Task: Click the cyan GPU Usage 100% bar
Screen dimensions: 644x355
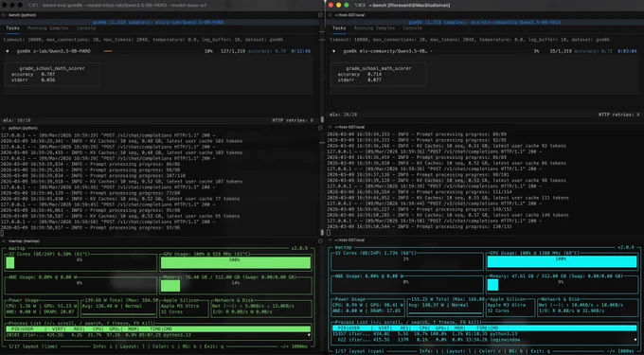Action: [x=562, y=262]
